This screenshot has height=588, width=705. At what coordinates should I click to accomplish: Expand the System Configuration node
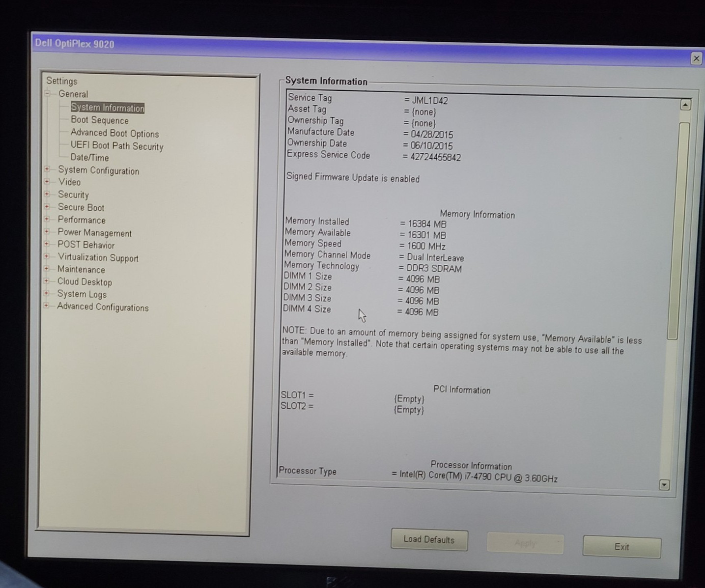click(x=47, y=169)
